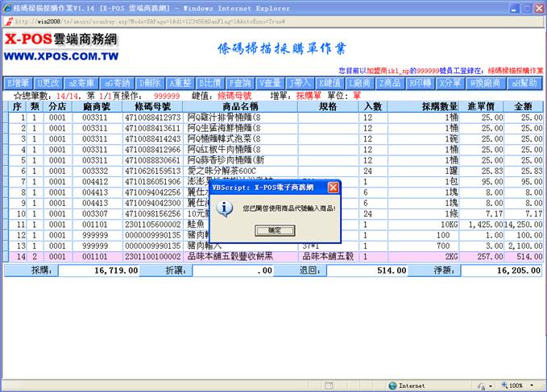This screenshot has width=547, height=392.
Task: Click the E增單 toolbar button
Action: click(18, 83)
